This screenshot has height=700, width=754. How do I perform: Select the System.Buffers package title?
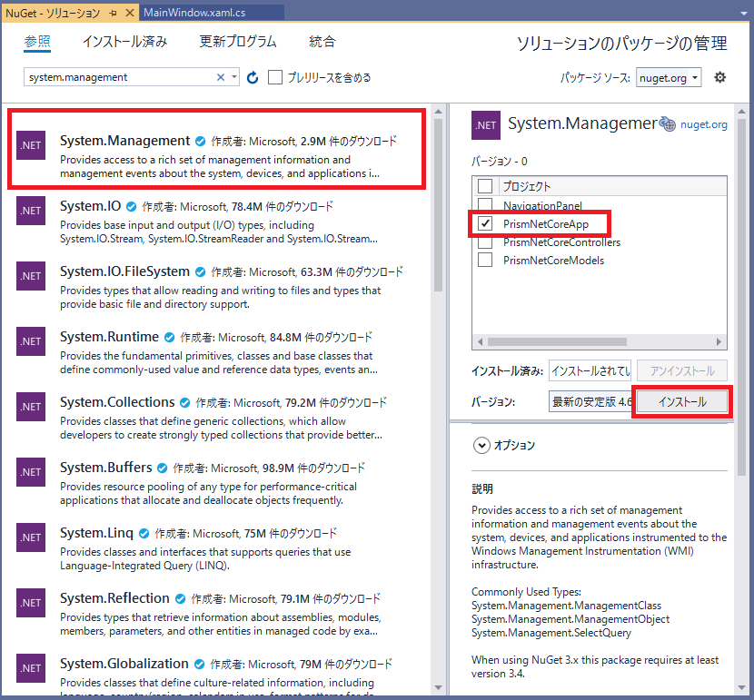point(105,468)
